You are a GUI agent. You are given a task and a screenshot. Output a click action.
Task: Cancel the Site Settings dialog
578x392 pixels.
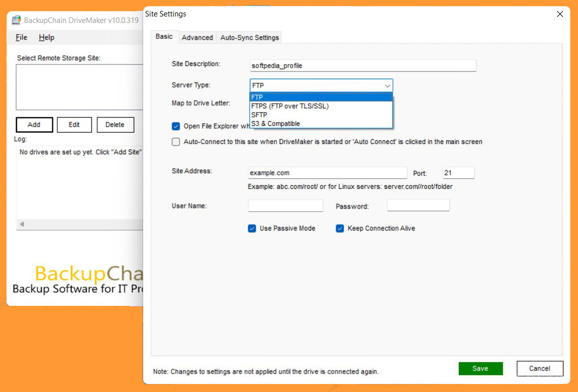(540, 369)
